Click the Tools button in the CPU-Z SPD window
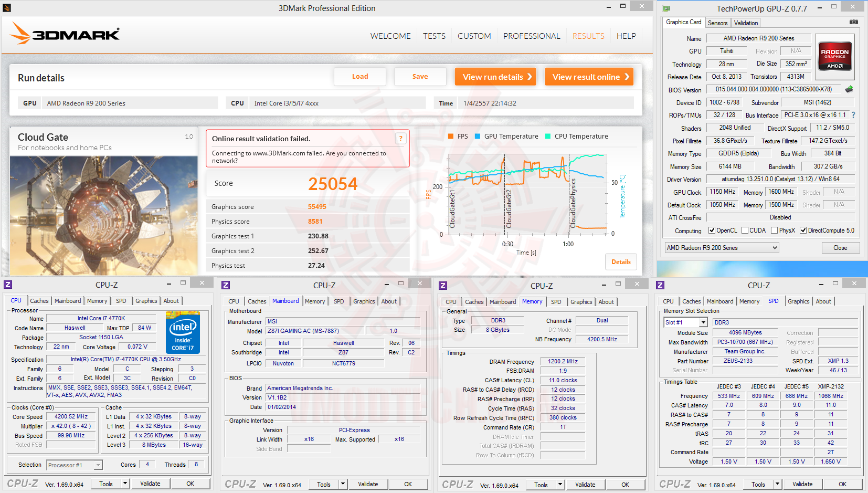 758,484
